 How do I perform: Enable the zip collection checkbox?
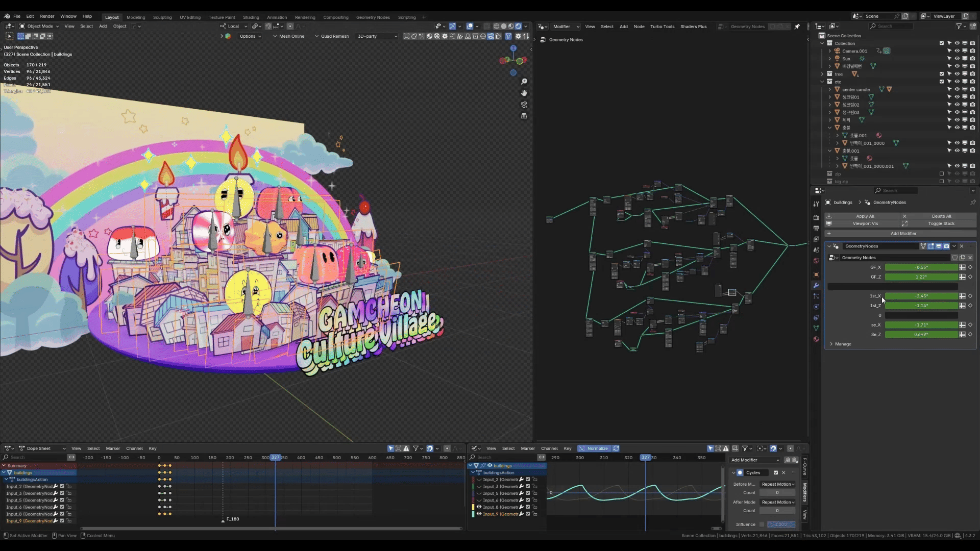pos(942,174)
